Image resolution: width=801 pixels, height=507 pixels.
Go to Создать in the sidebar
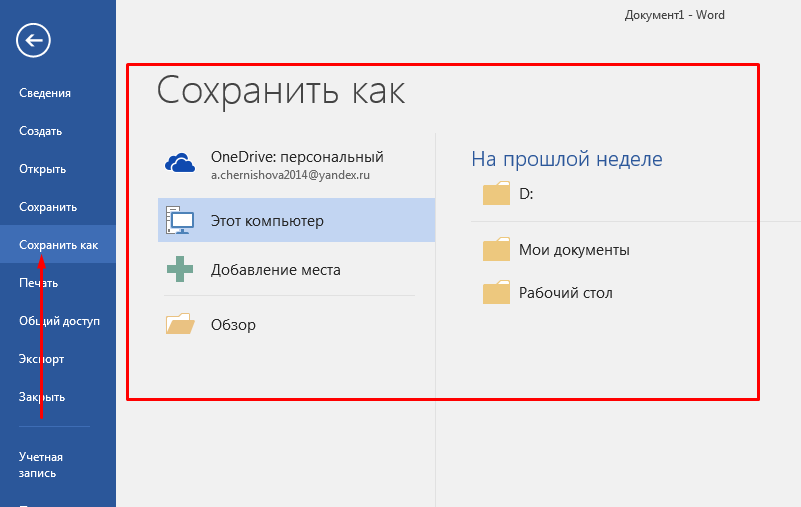click(41, 131)
